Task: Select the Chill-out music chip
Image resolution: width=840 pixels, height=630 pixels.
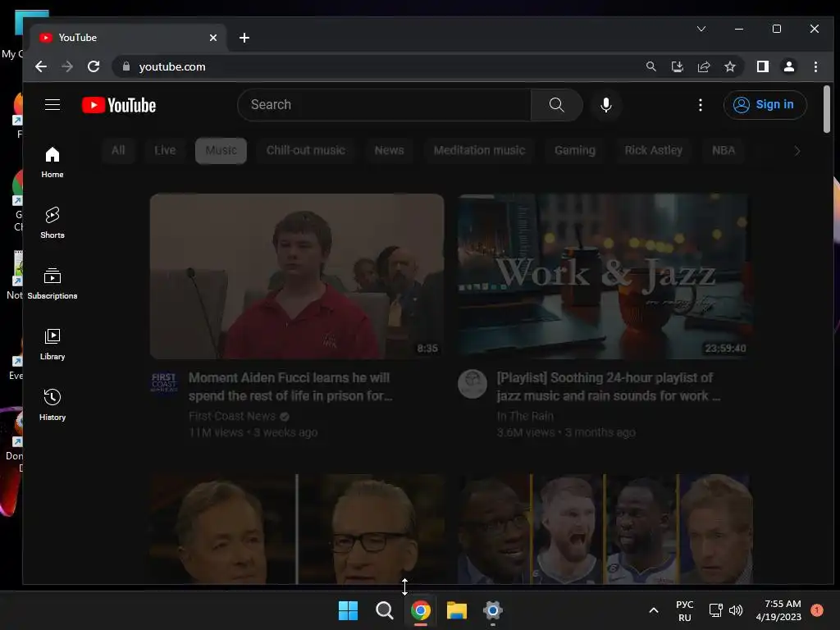Action: point(306,151)
